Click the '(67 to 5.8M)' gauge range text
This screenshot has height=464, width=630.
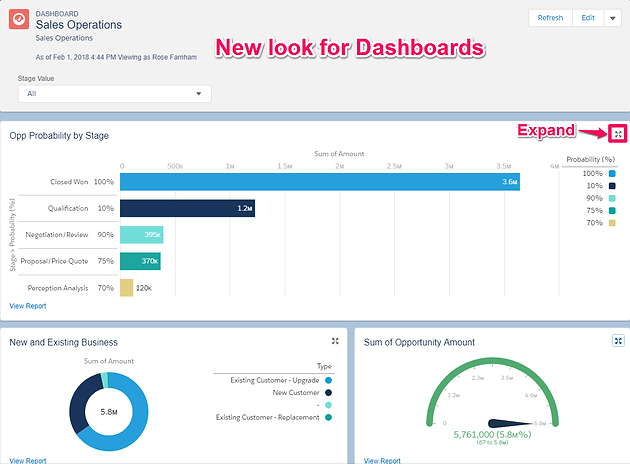pyautogui.click(x=492, y=442)
